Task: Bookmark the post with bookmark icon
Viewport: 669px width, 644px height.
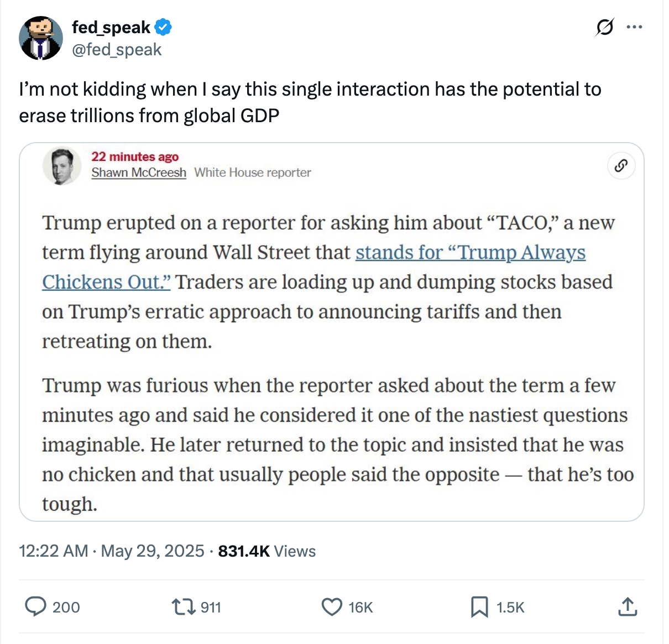Action: coord(479,607)
